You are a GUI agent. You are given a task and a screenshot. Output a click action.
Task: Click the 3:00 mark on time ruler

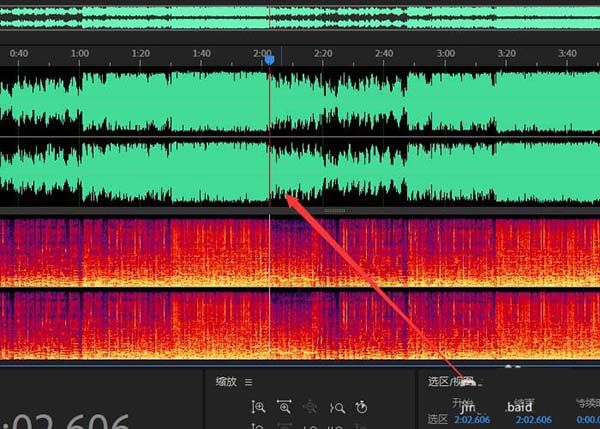(x=445, y=53)
